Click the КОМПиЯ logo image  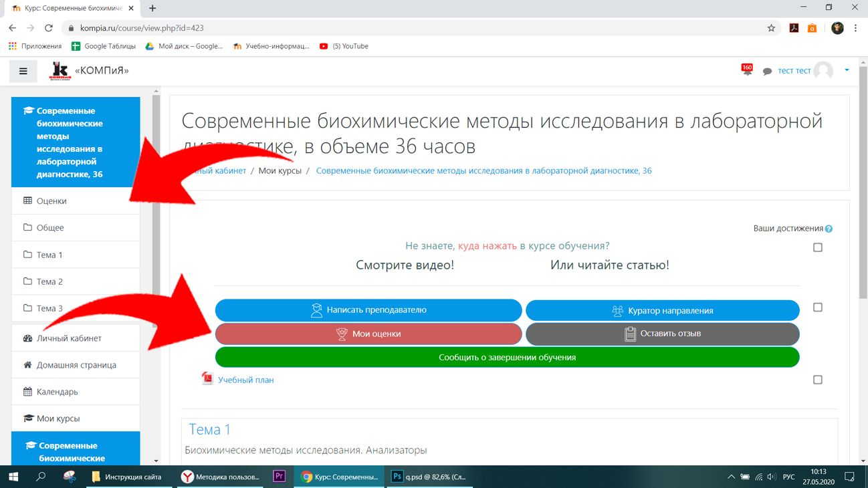point(60,71)
